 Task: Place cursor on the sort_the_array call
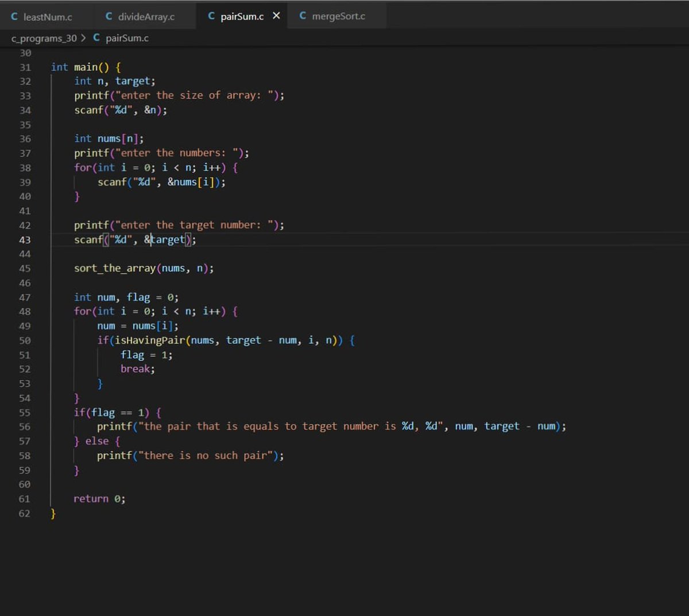click(115, 268)
